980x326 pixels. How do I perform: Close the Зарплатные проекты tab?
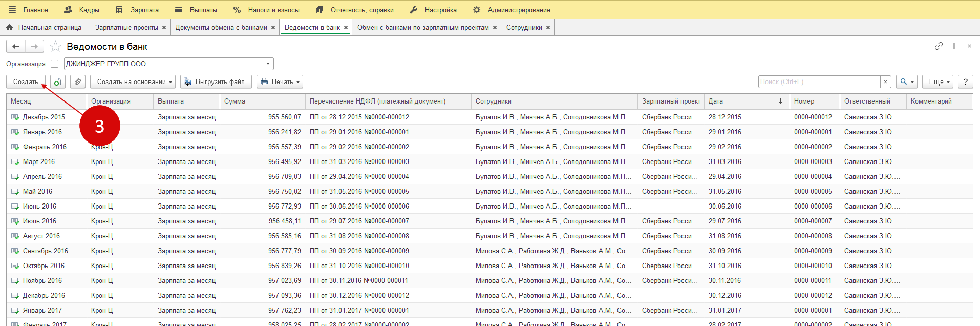[164, 28]
